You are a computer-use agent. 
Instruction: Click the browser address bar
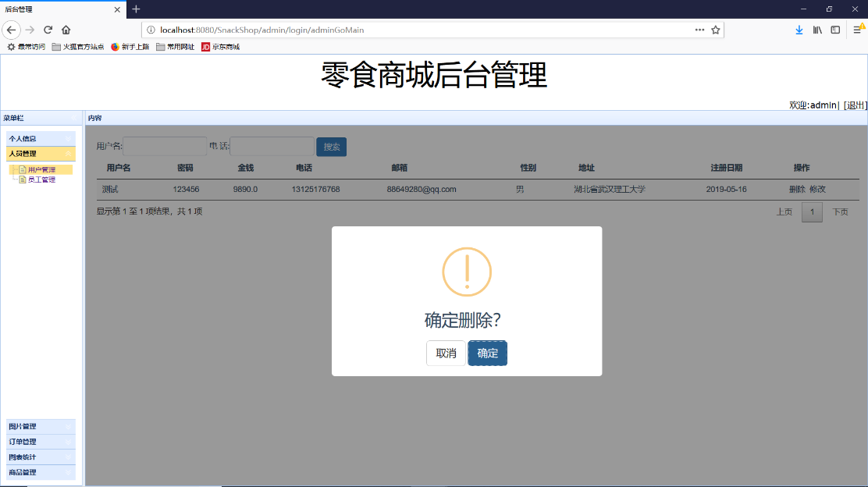point(422,30)
